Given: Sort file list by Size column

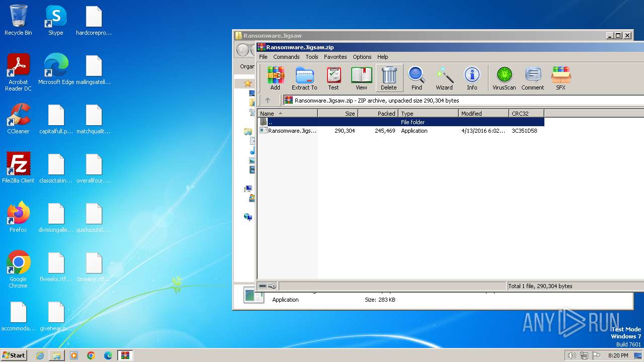Looking at the screenshot, I should pyautogui.click(x=338, y=114).
